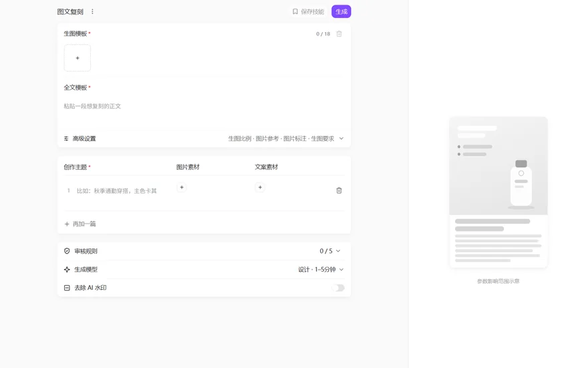
Task: Delete row 1 using its trash icon
Action: pos(339,191)
